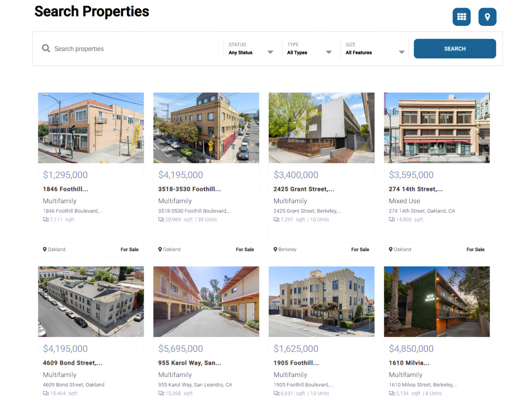Viewport: 532px width, 399px height.
Task: Click the square footage icon beside 5,134 sqft
Action: pyautogui.click(x=391, y=393)
